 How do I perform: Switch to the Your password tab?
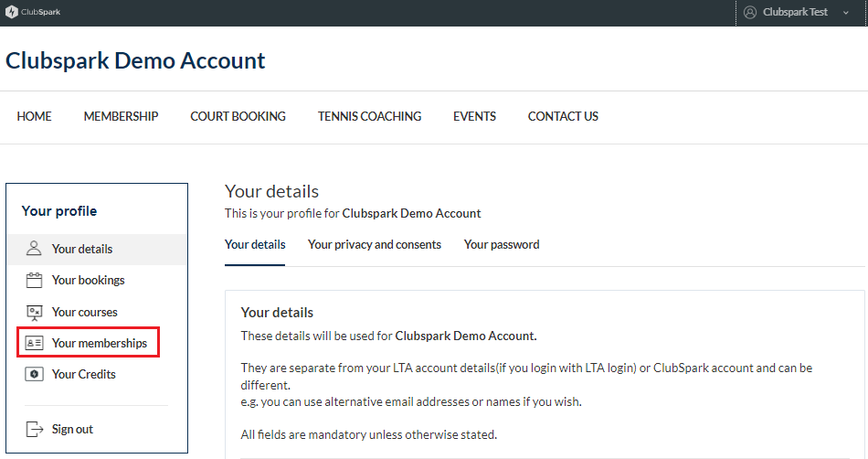click(x=502, y=245)
